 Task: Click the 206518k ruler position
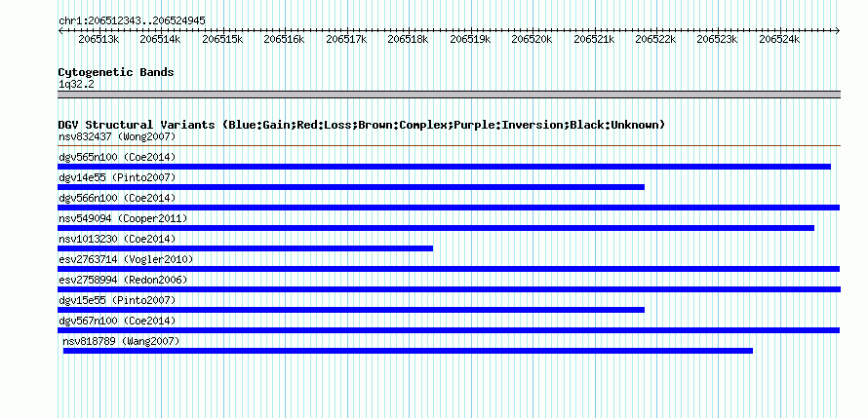point(408,39)
